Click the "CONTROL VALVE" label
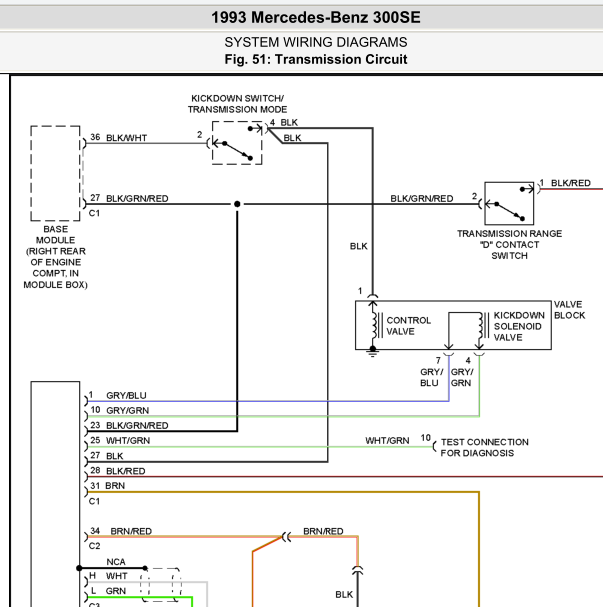The height and width of the screenshot is (607, 603). pyautogui.click(x=408, y=326)
